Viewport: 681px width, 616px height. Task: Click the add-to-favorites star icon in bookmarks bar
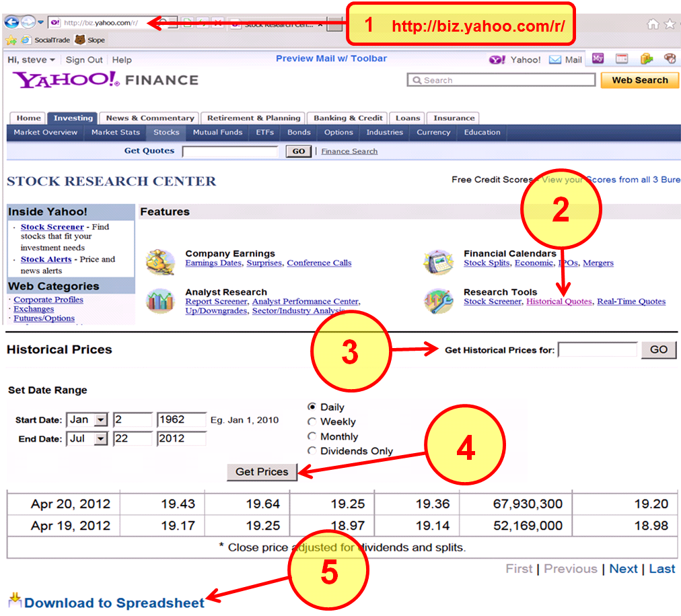[11, 40]
